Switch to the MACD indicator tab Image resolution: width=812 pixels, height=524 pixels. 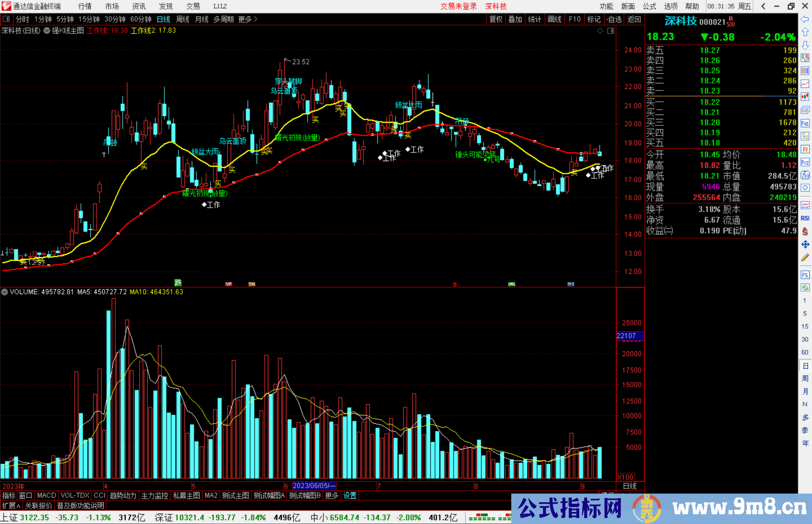46,495
